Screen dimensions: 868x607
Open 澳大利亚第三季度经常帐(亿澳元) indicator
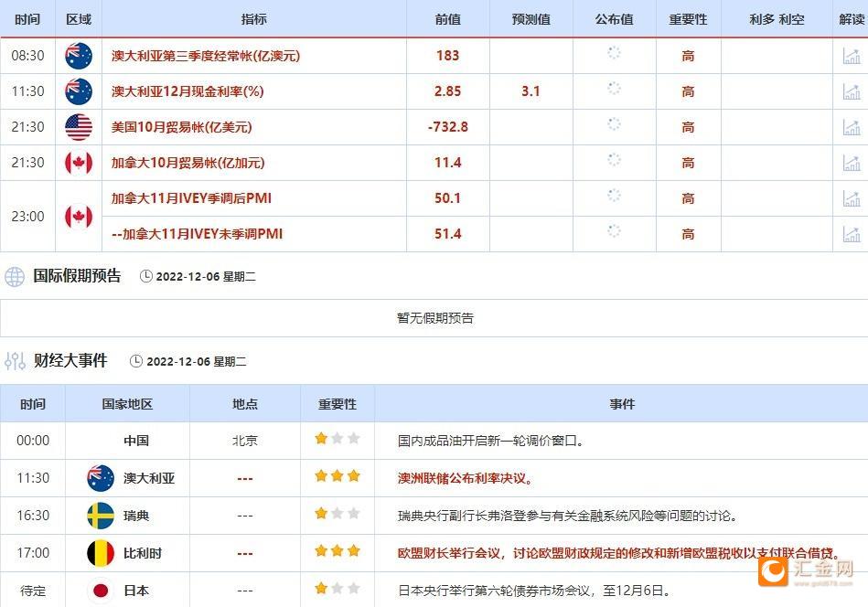tap(206, 56)
